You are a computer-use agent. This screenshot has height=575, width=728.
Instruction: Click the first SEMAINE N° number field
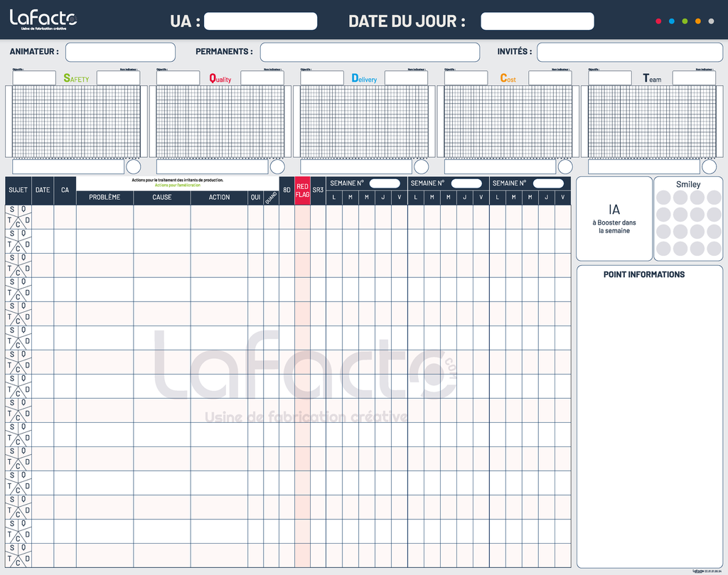pos(385,183)
